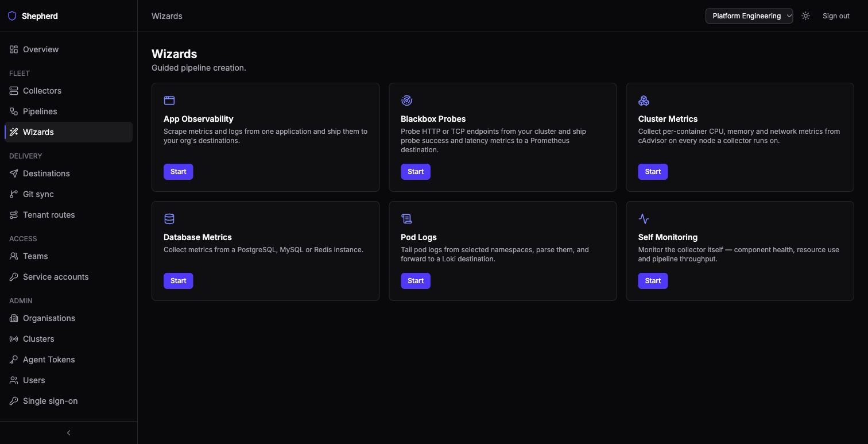868x444 pixels.
Task: Open Tenant routes page
Action: (68, 215)
